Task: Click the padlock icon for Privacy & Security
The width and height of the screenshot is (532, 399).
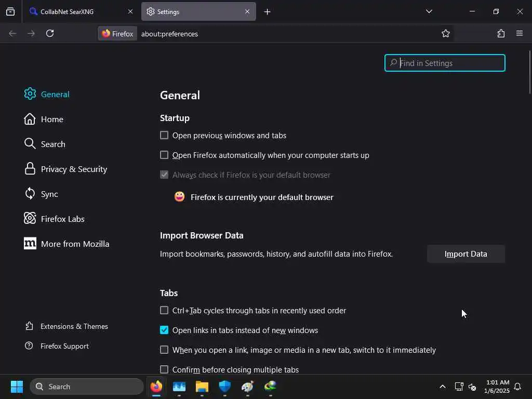Action: click(30, 169)
